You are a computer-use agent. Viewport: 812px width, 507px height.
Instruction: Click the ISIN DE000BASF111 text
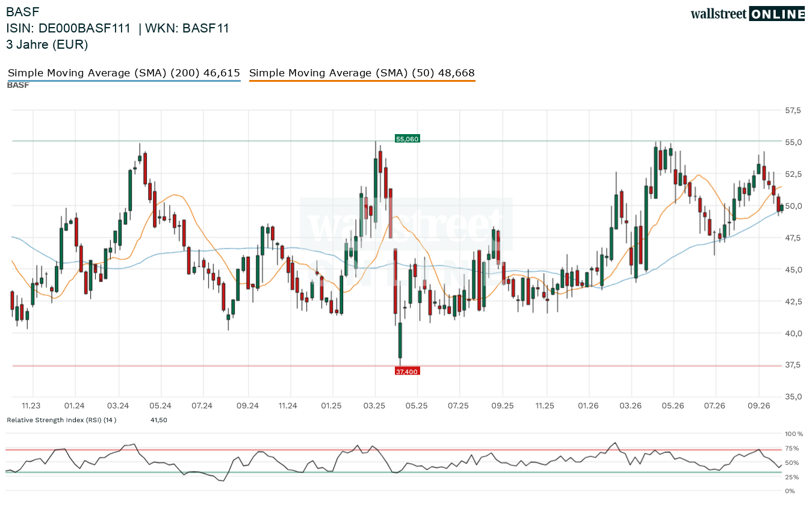68,28
